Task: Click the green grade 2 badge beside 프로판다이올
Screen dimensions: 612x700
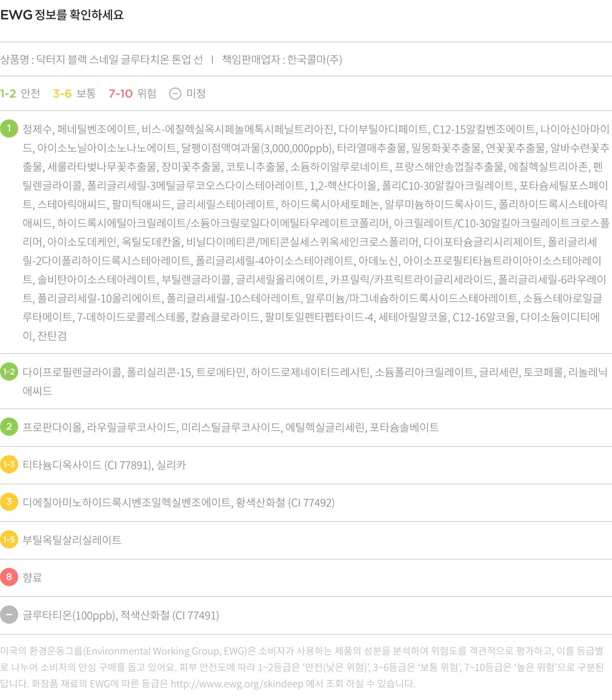Action: [9, 427]
